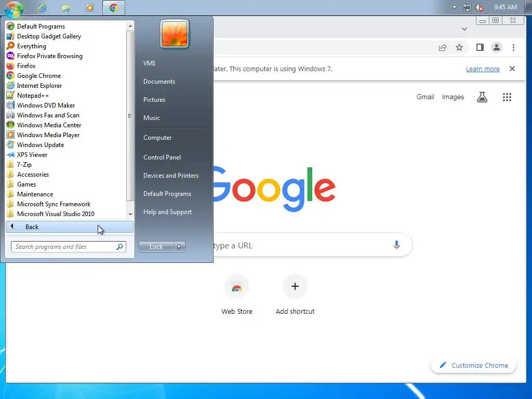Screen dimensions: 532x399
Task: Open the Gmail link
Action: tap(425, 97)
